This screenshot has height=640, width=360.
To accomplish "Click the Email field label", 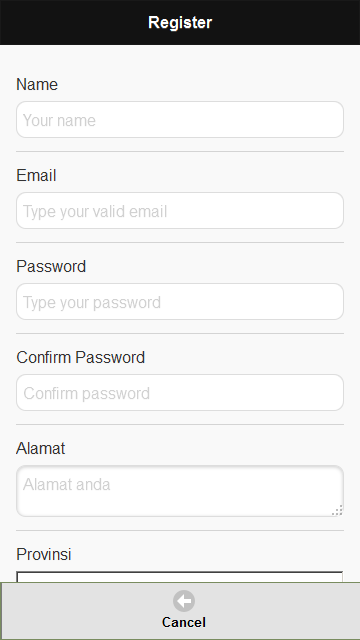I will [x=36, y=176].
